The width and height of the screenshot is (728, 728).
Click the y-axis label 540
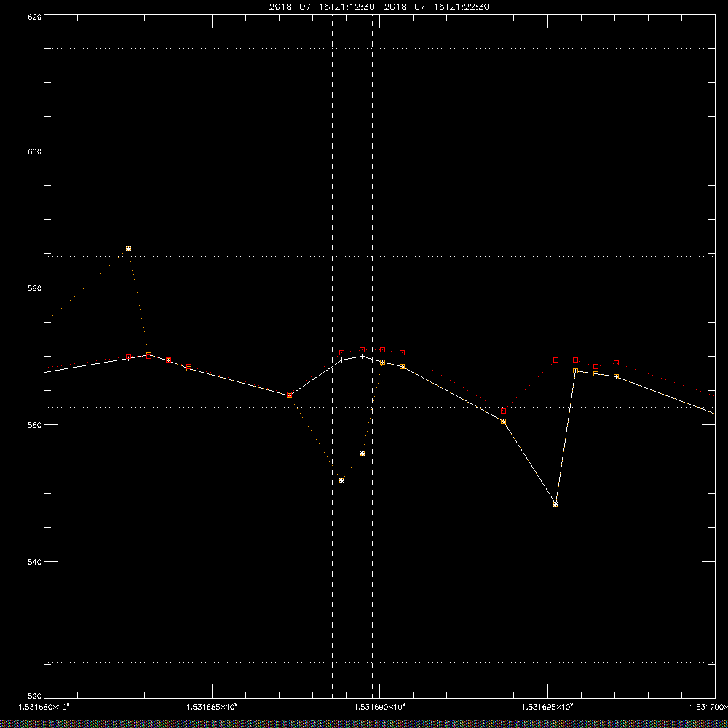click(x=35, y=561)
